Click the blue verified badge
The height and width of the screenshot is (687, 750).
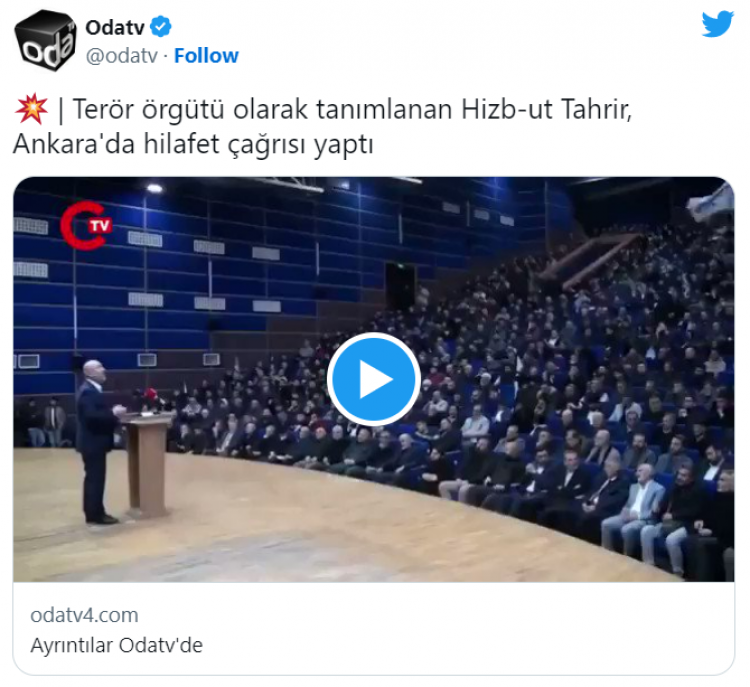click(x=161, y=26)
